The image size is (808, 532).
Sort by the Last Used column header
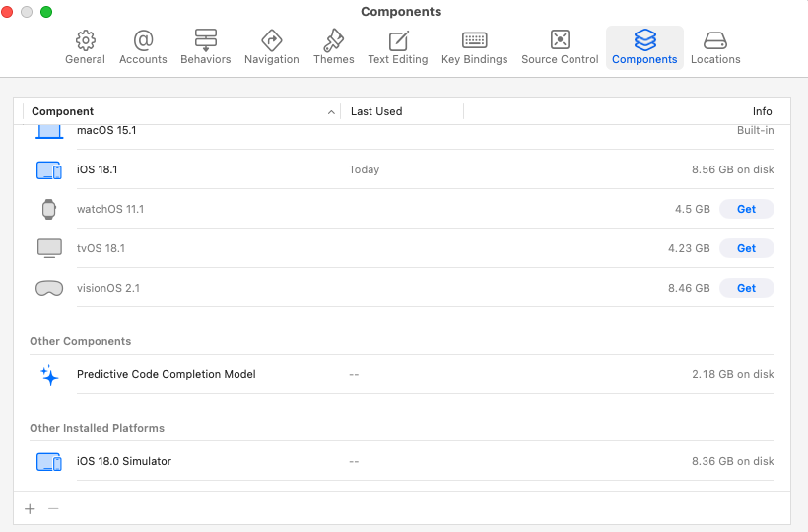(x=376, y=111)
